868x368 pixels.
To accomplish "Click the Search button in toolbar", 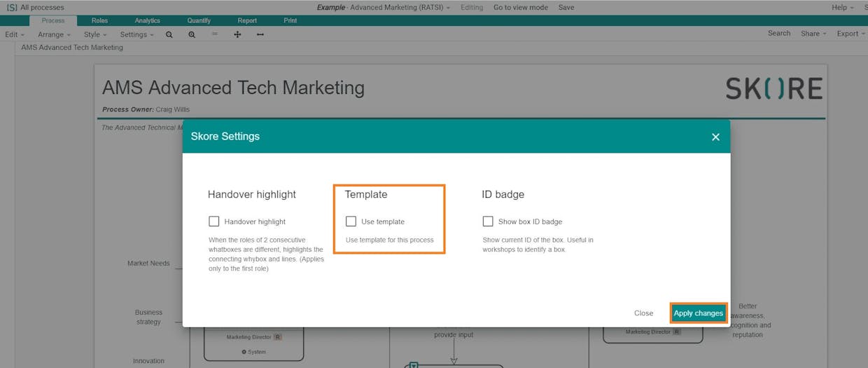I will [x=779, y=34].
